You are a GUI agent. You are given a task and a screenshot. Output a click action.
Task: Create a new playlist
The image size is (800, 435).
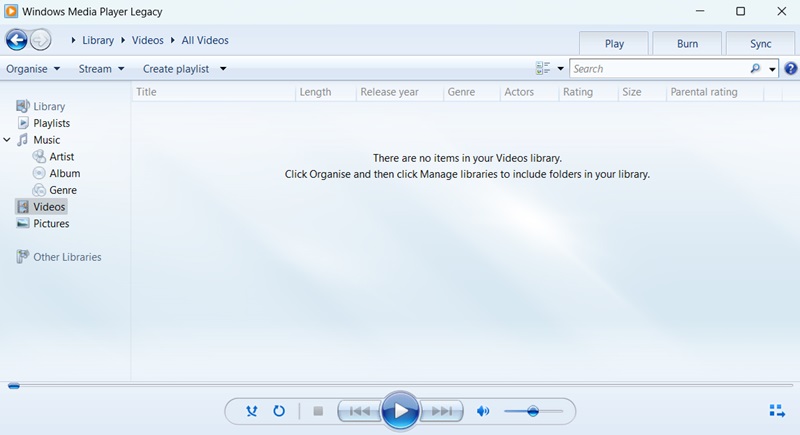(176, 69)
